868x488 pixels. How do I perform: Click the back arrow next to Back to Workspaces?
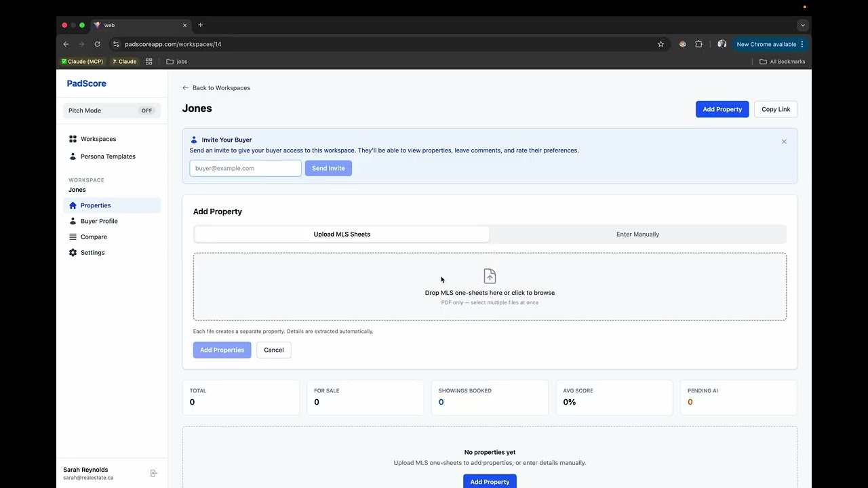point(185,88)
